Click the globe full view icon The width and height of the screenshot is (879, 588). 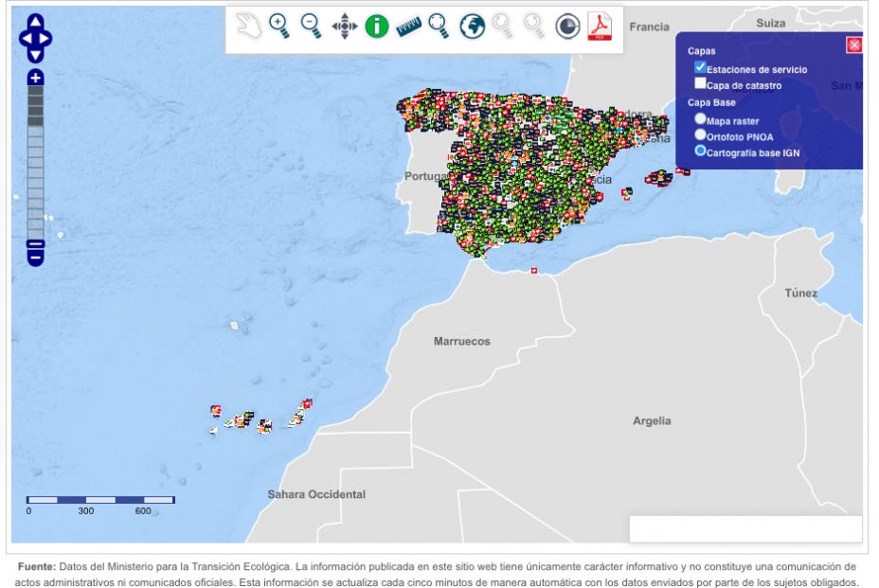click(472, 27)
